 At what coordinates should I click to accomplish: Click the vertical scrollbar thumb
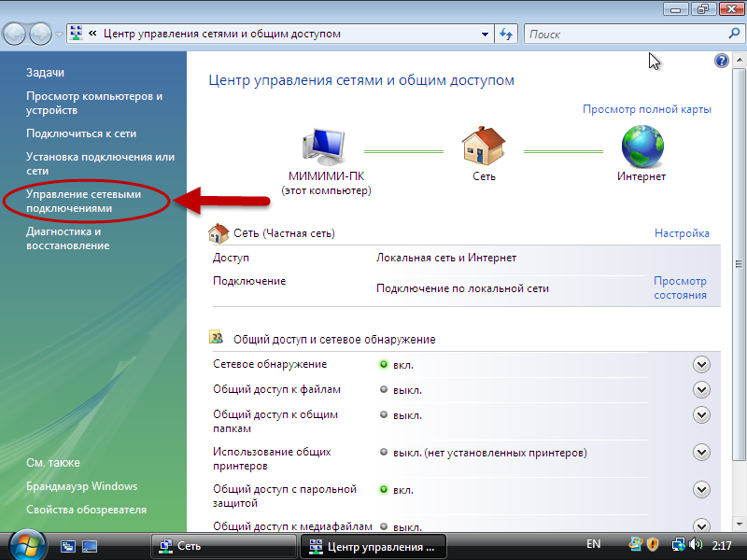(x=739, y=264)
